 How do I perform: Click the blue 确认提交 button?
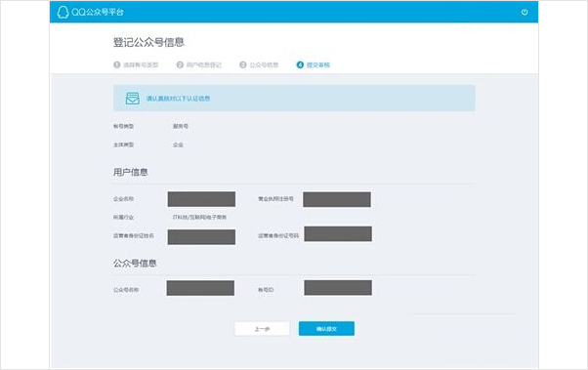pyautogui.click(x=326, y=329)
